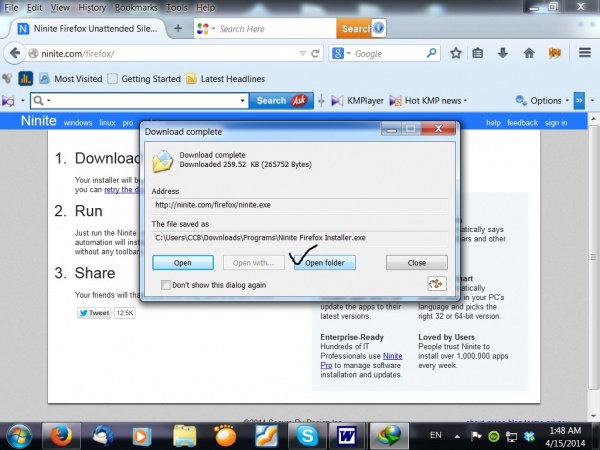Open search provider dropdown next to Search Here
The width and height of the screenshot is (600, 450).
pos(213,29)
